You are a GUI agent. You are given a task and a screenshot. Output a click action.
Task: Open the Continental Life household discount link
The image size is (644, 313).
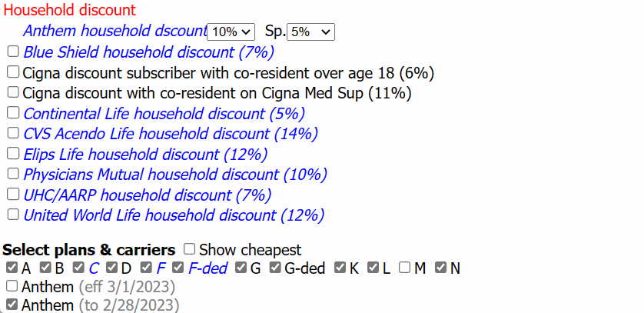coord(164,114)
